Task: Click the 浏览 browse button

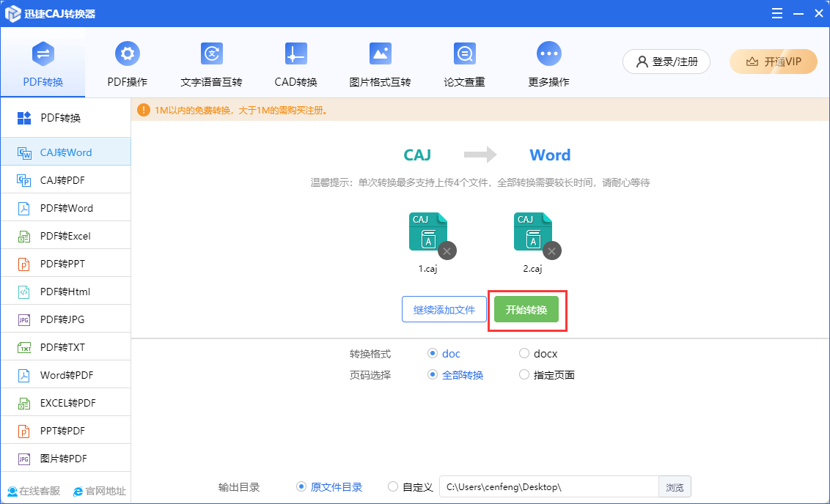Action: (x=675, y=487)
